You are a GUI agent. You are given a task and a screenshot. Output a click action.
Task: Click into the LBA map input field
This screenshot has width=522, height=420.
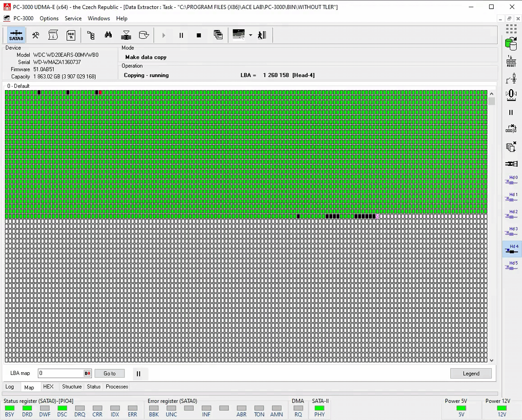60,374
